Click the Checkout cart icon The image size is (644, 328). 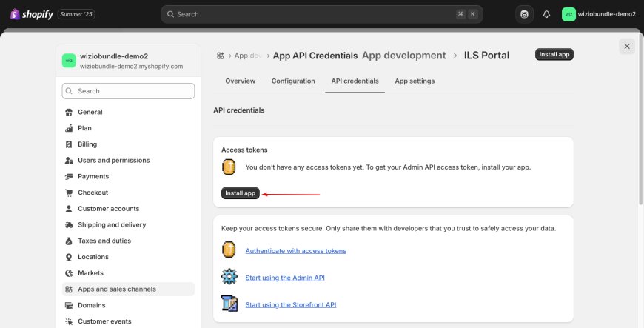(69, 193)
